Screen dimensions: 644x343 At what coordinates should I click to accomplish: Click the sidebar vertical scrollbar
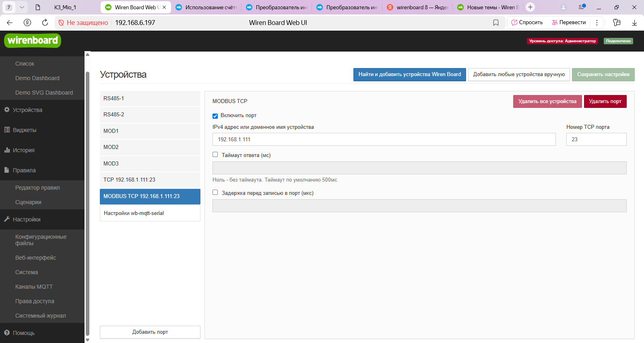click(x=87, y=201)
